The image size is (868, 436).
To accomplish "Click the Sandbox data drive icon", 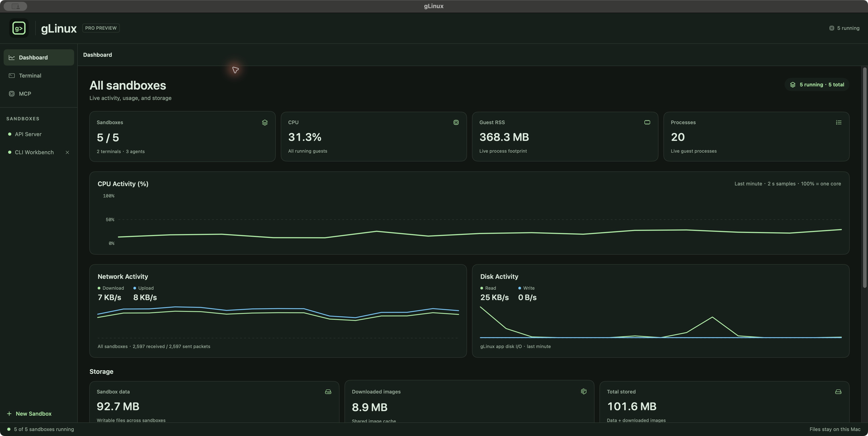I will pos(328,391).
